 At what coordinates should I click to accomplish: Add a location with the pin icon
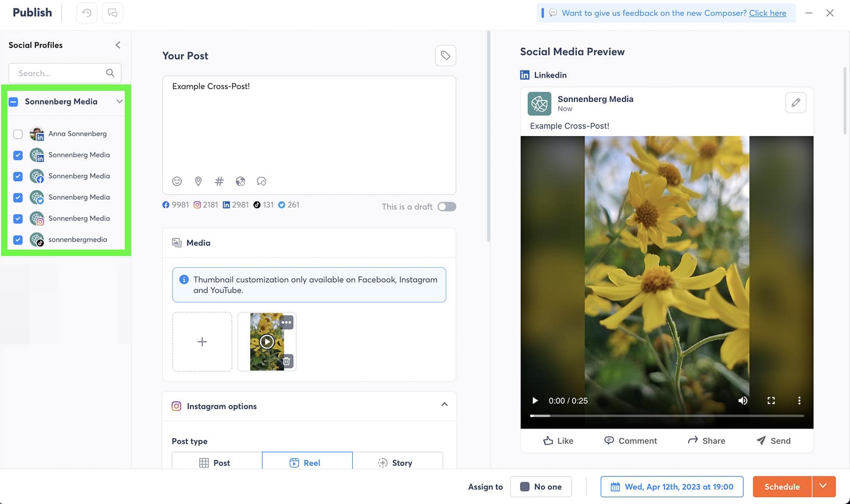point(198,182)
